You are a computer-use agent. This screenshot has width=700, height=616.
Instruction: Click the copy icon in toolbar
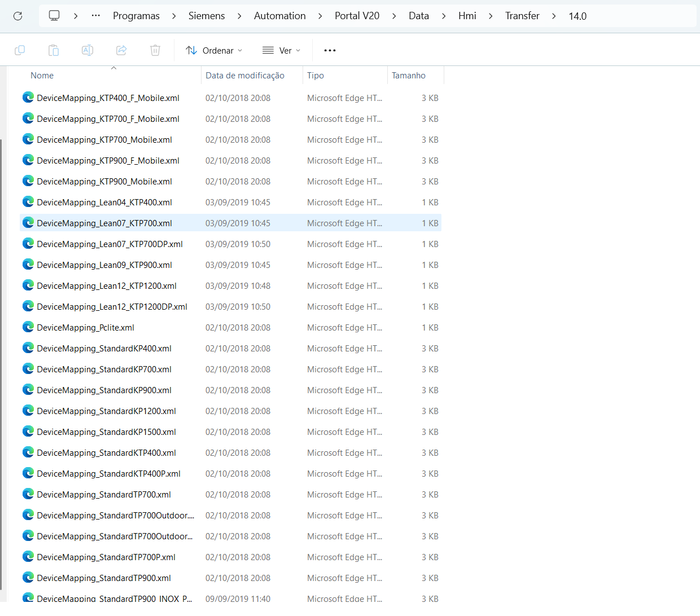pyautogui.click(x=20, y=50)
